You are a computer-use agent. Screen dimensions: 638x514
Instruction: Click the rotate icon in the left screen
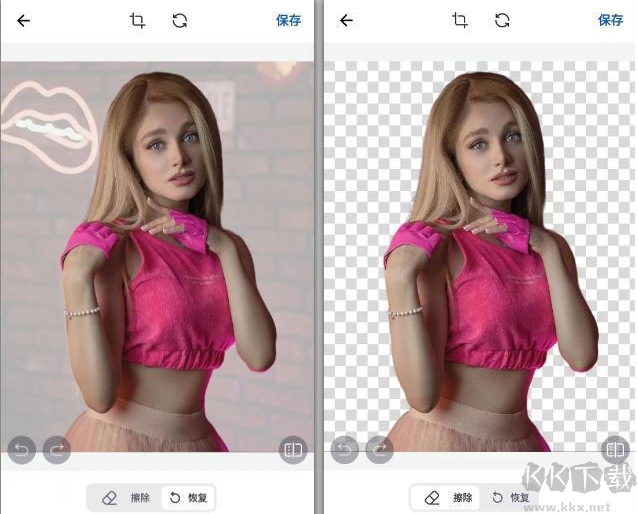180,20
